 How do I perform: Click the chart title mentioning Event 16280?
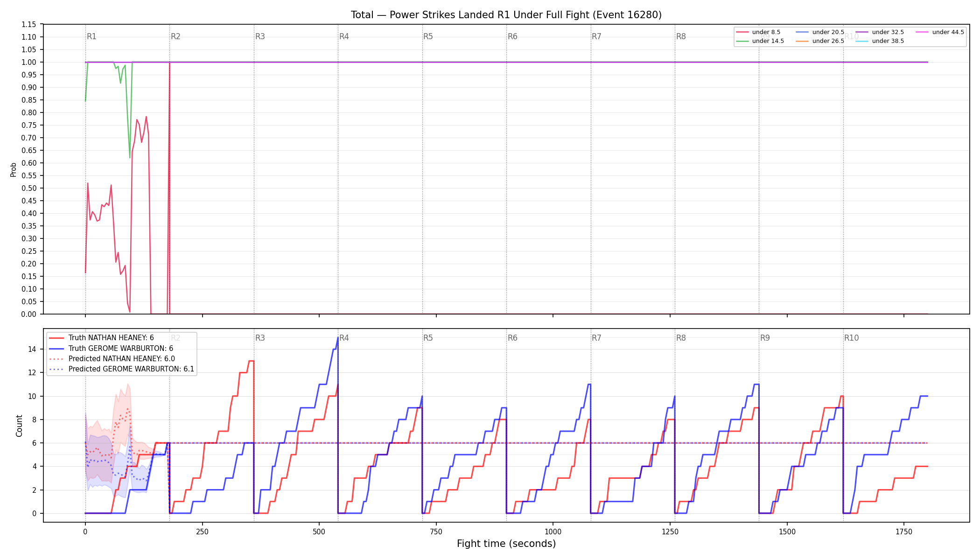[506, 15]
